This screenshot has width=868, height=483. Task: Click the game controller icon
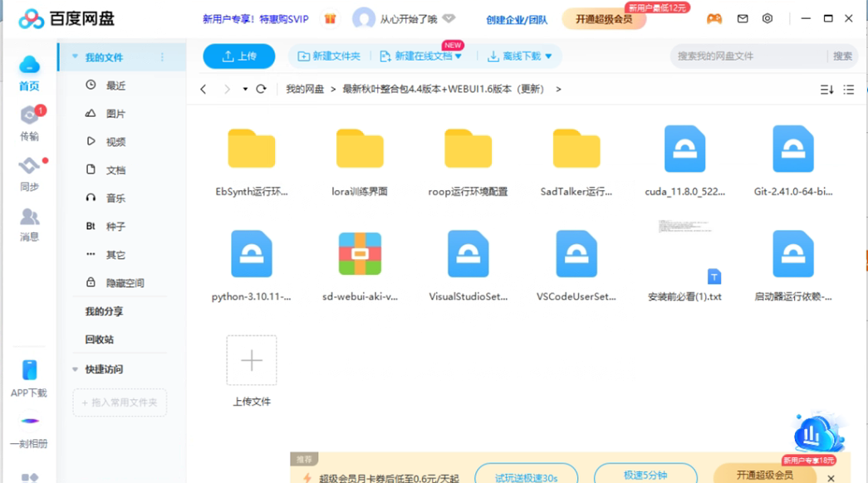pos(714,18)
